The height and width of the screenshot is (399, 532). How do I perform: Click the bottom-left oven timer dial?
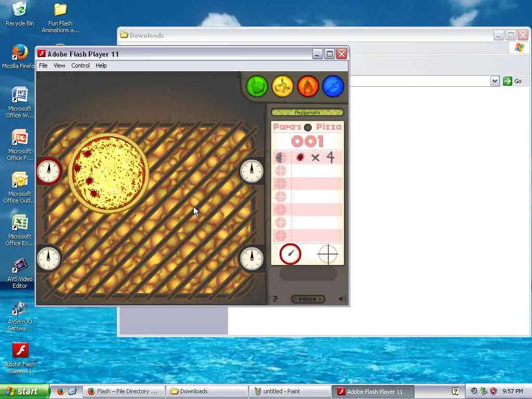tap(48, 259)
